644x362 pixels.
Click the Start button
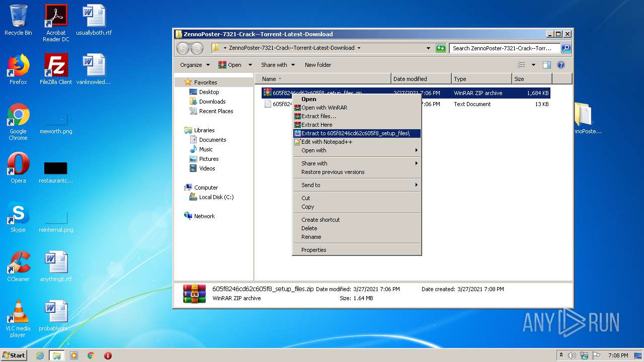[x=14, y=355]
